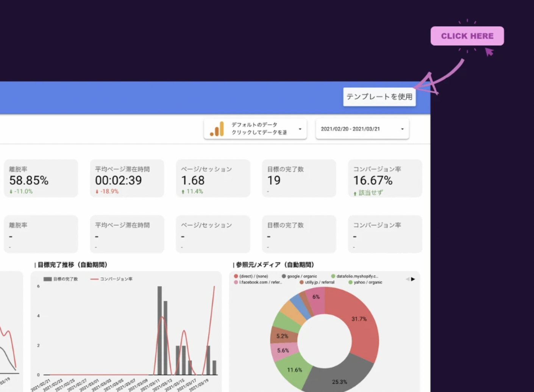Viewport: 534px width, 392px height.
Task: Click the 11.4% increase indicator
Action: [x=192, y=191]
